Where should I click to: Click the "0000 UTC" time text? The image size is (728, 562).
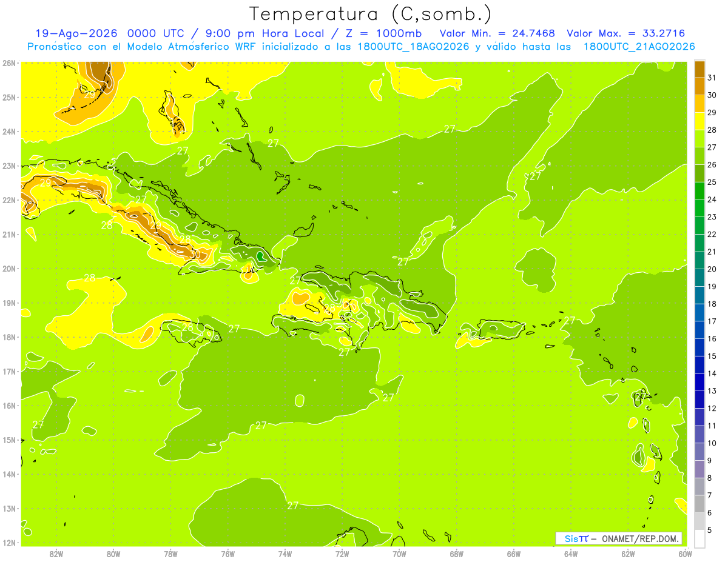point(155,33)
